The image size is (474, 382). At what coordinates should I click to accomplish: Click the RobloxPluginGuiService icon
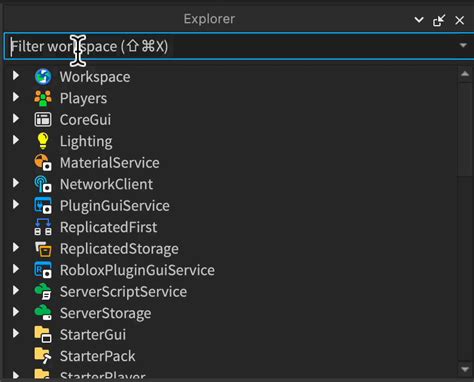pyautogui.click(x=43, y=270)
